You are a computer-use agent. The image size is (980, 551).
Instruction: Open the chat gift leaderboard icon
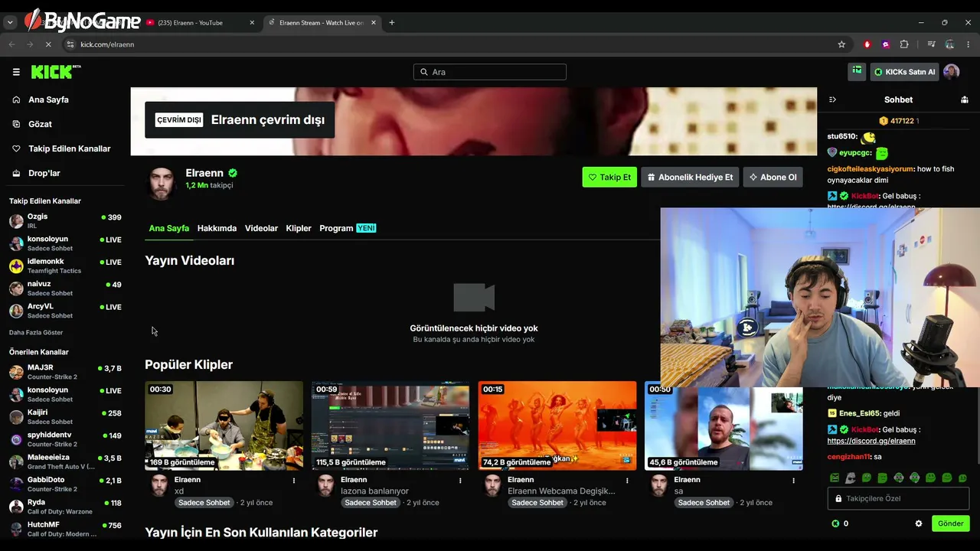point(965,99)
